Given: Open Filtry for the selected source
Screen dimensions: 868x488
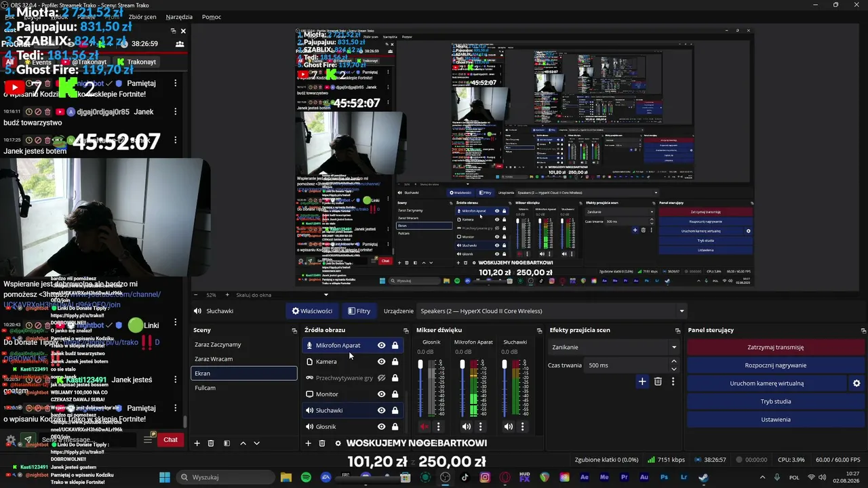Looking at the screenshot, I should pos(359,311).
